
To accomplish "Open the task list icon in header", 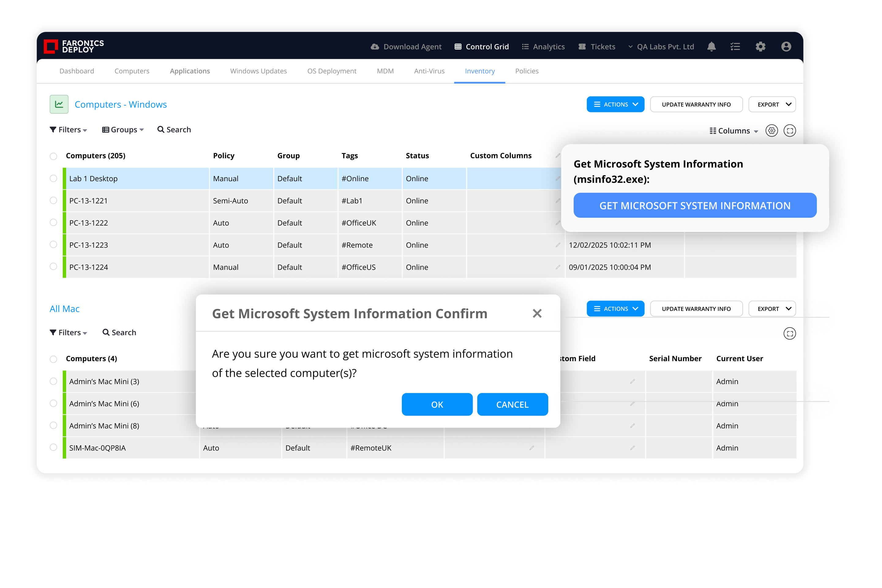I will (735, 47).
